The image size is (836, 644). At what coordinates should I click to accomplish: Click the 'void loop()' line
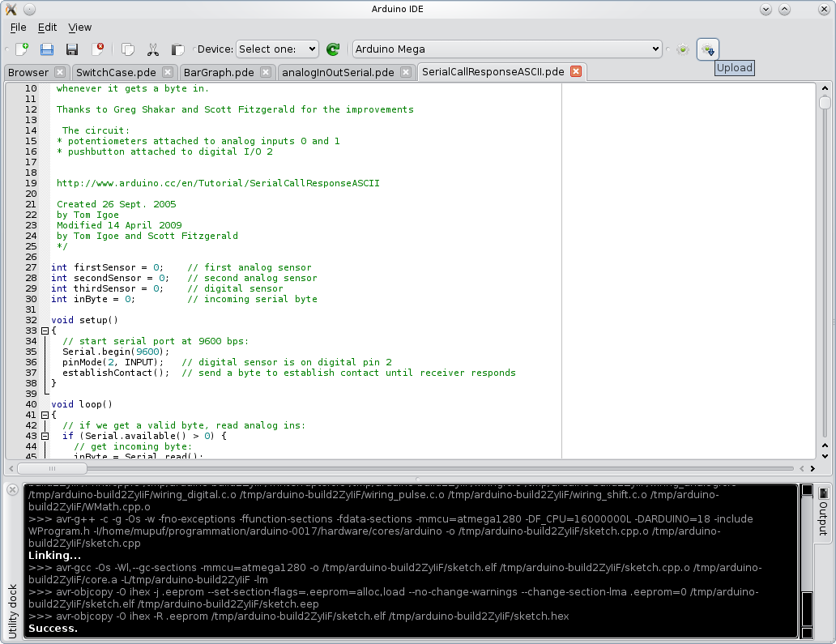point(82,405)
